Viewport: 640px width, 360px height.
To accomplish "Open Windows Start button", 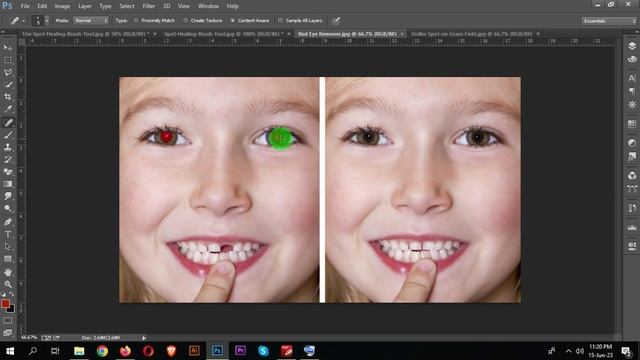I will [10, 351].
